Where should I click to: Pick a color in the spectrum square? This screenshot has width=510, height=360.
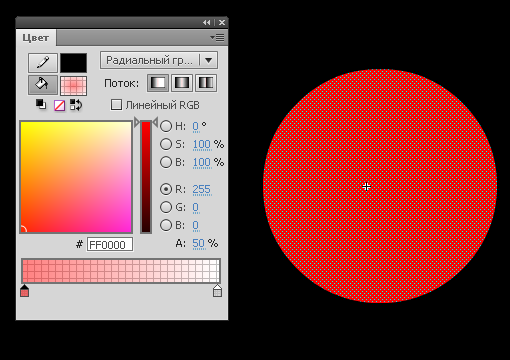pyautogui.click(x=76, y=177)
